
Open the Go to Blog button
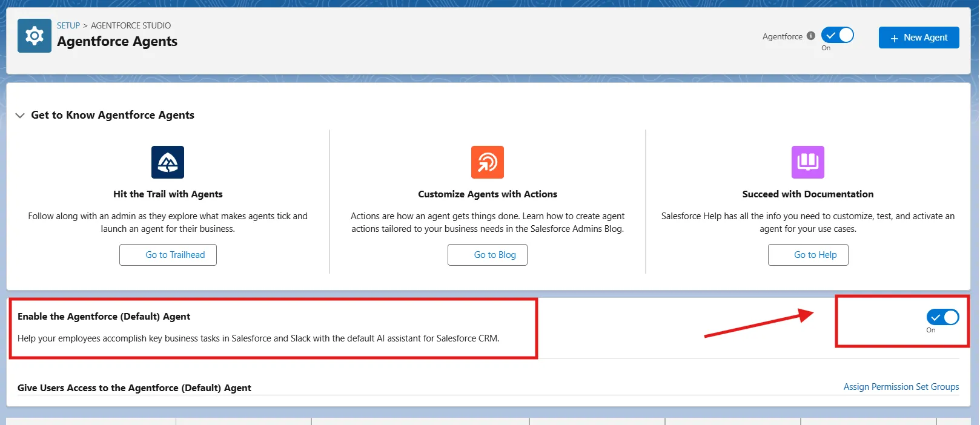click(x=487, y=255)
